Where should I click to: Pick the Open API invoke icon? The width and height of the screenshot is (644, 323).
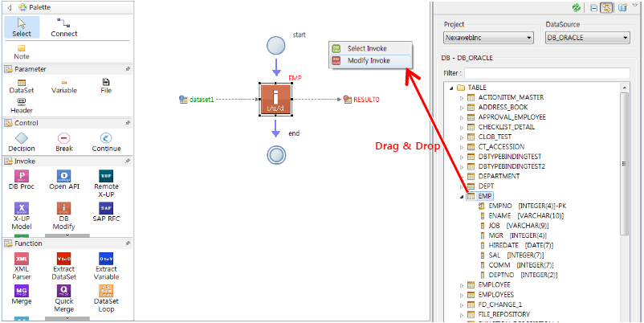tap(64, 176)
